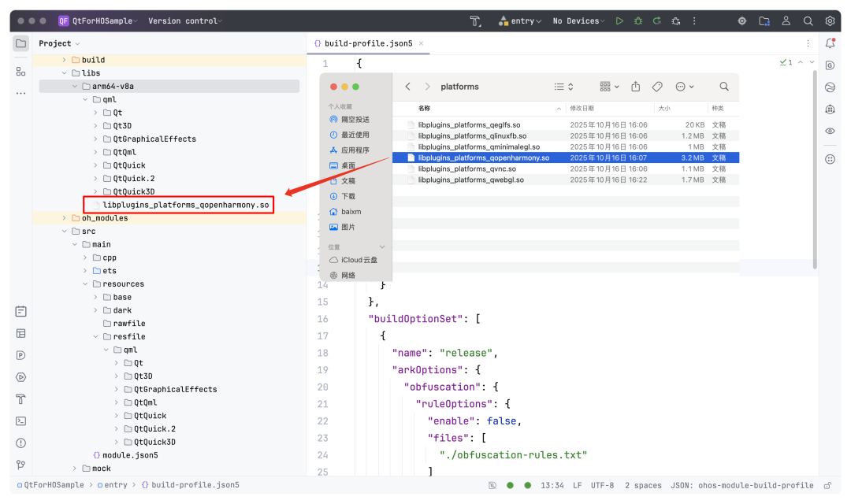851x504 pixels.
Task: Open the Device Manager icon in top bar
Action: click(742, 21)
